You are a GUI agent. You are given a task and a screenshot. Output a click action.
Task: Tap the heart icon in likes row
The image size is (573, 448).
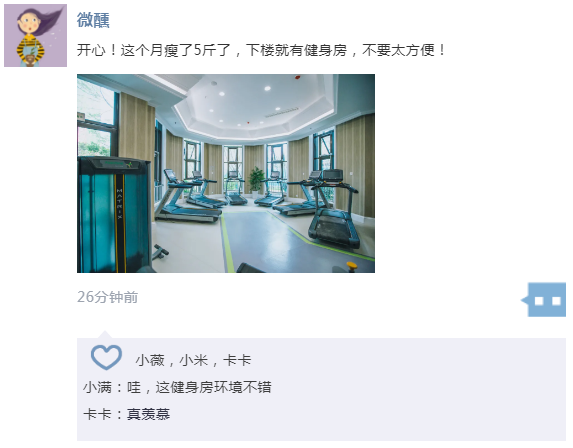point(106,357)
